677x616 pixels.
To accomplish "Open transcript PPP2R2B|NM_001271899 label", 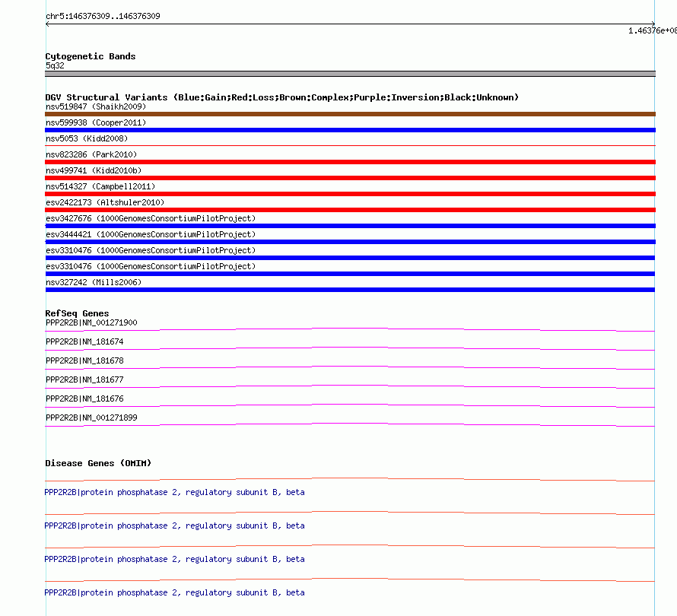I will (91, 418).
